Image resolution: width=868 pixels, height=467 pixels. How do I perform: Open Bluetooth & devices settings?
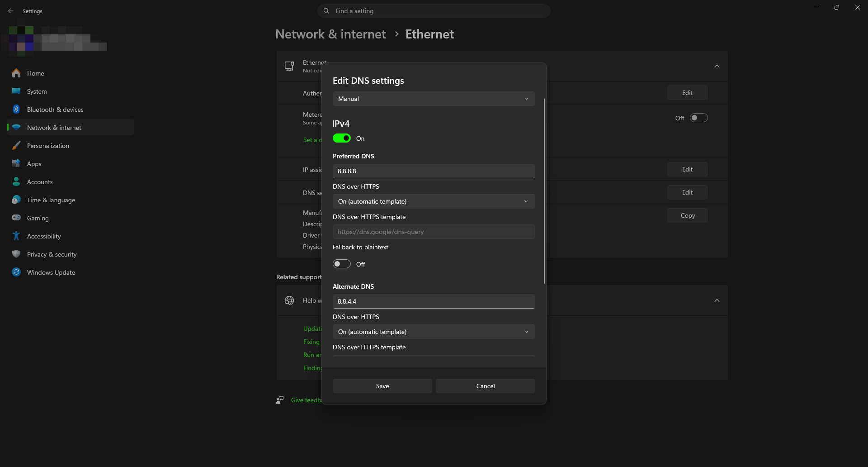pyautogui.click(x=71, y=109)
